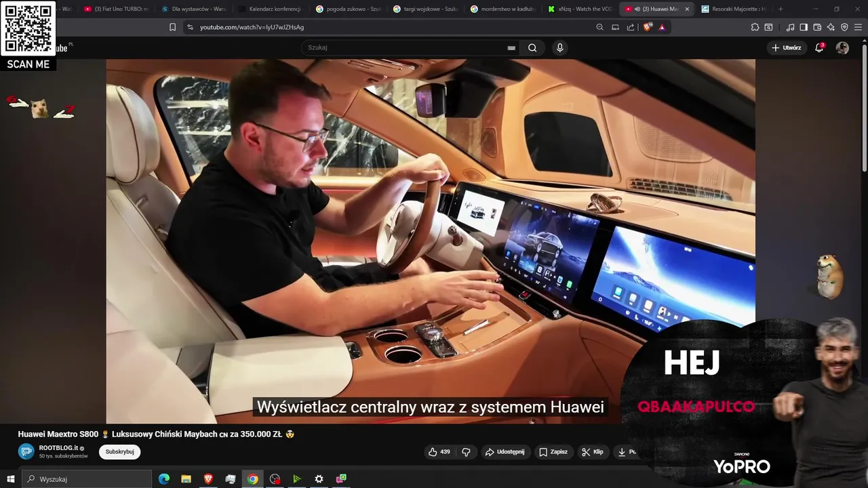Screen dimensions: 868x488
Task: Click the Huawei Maextro S800 video title
Action: pyautogui.click(x=156, y=434)
